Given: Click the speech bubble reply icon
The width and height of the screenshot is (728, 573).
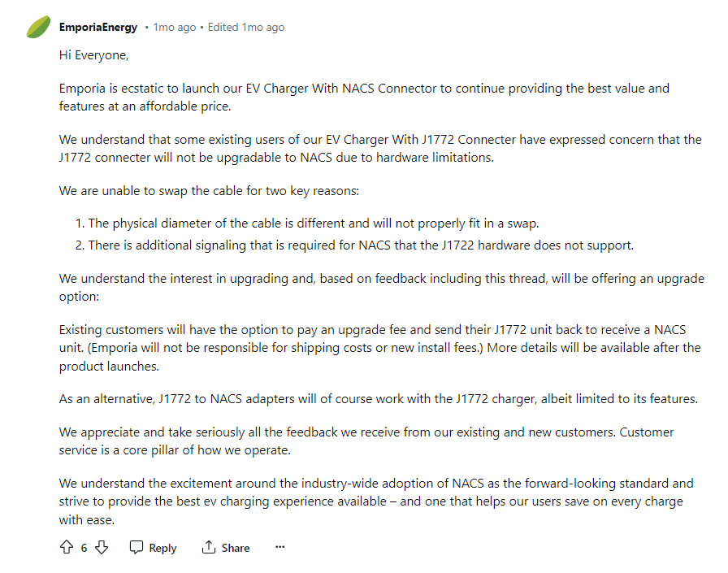Looking at the screenshot, I should tap(136, 548).
